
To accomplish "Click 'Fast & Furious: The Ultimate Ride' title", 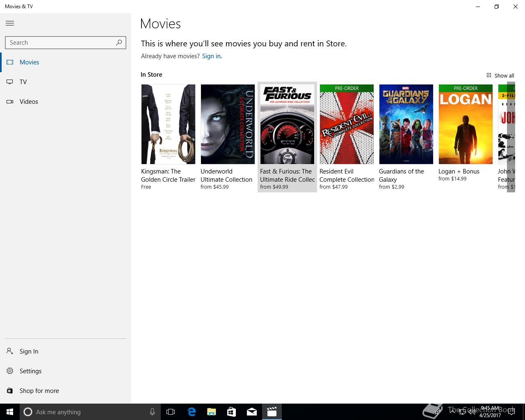I will point(288,176).
